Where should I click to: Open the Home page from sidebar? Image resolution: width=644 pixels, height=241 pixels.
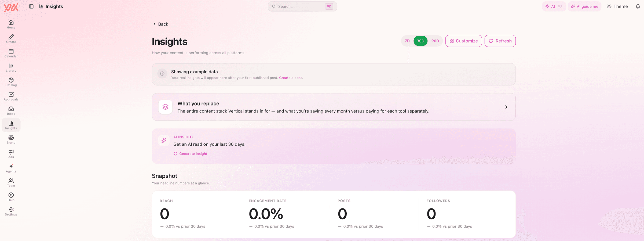(11, 24)
